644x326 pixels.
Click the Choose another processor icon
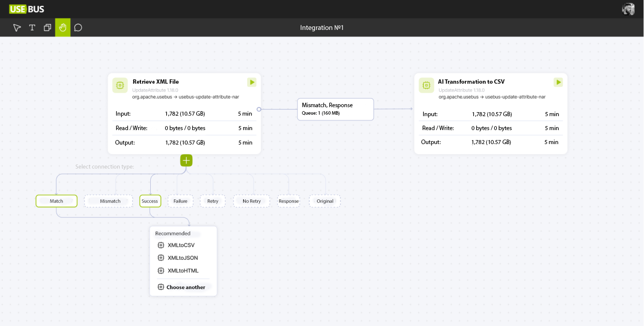pyautogui.click(x=161, y=287)
